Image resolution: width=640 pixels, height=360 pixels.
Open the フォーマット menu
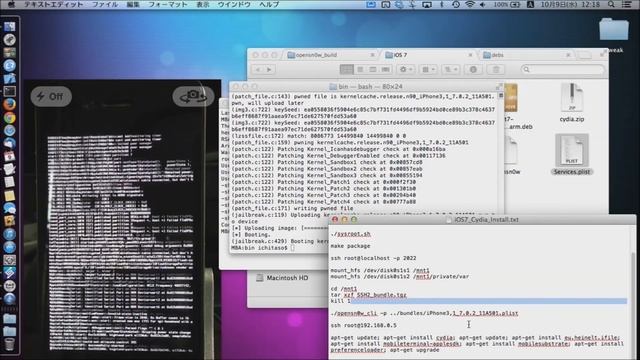[168, 4]
